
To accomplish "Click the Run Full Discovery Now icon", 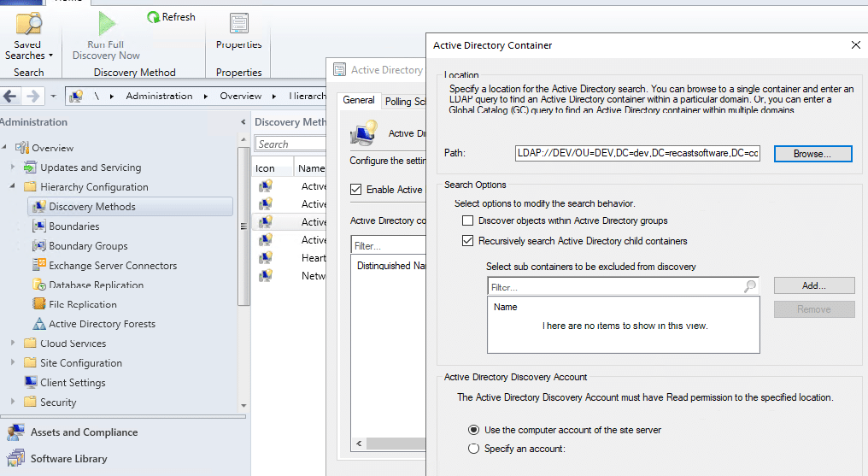I will coord(106,24).
